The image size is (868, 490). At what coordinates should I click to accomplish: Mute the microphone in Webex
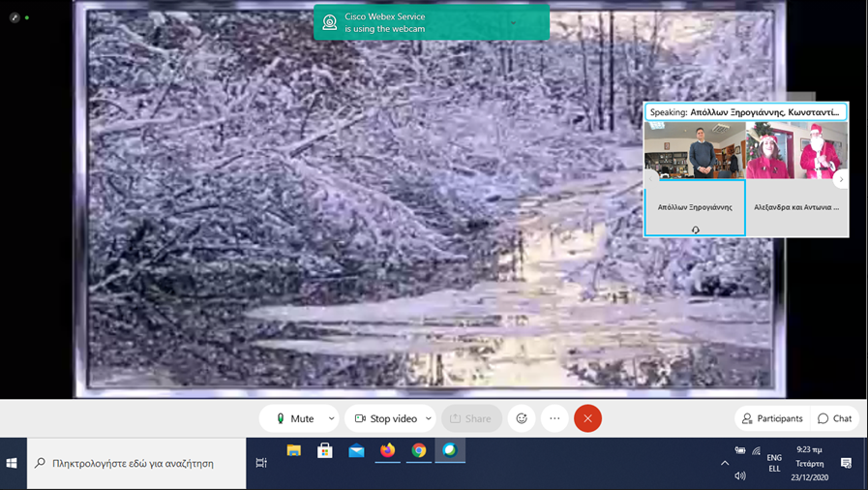295,418
